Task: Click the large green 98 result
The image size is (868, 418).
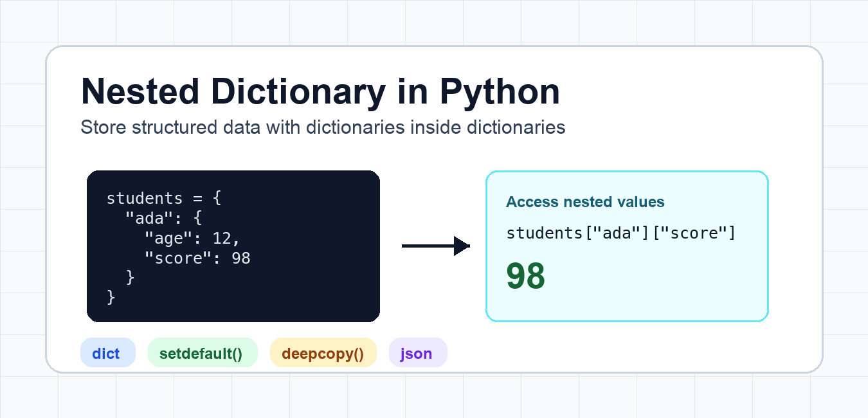Action: (x=526, y=277)
